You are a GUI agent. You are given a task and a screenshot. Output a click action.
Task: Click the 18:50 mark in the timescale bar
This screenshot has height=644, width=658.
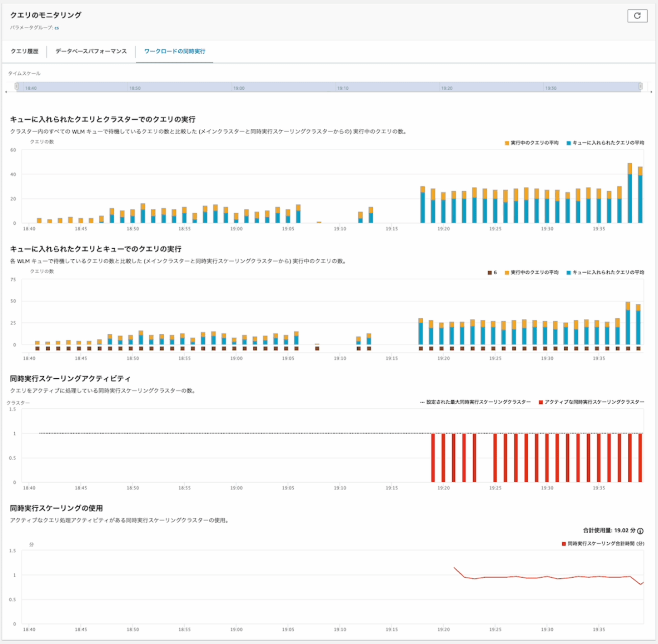pyautogui.click(x=135, y=88)
